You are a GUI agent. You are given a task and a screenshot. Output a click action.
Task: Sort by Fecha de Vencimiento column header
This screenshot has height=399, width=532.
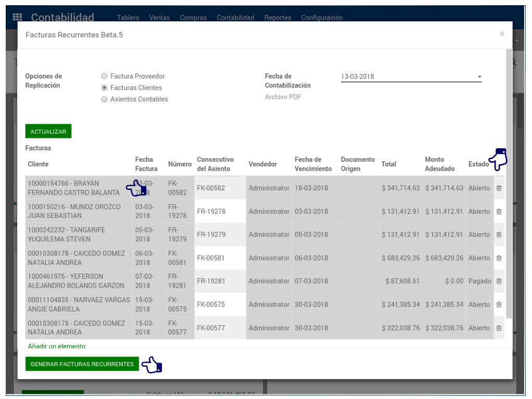(x=313, y=164)
